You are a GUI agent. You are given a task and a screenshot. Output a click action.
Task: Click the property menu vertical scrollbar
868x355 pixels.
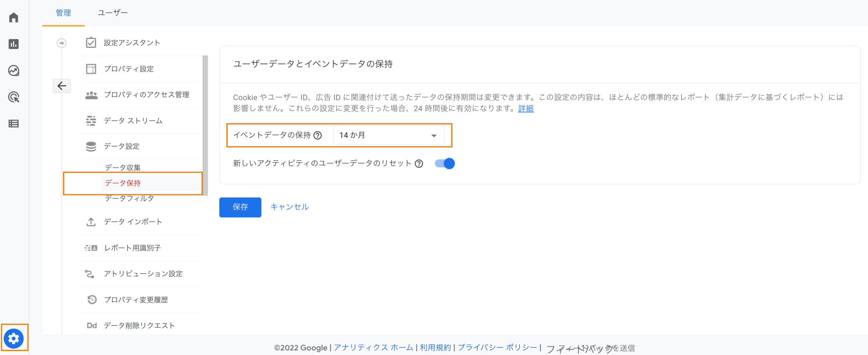[x=205, y=125]
